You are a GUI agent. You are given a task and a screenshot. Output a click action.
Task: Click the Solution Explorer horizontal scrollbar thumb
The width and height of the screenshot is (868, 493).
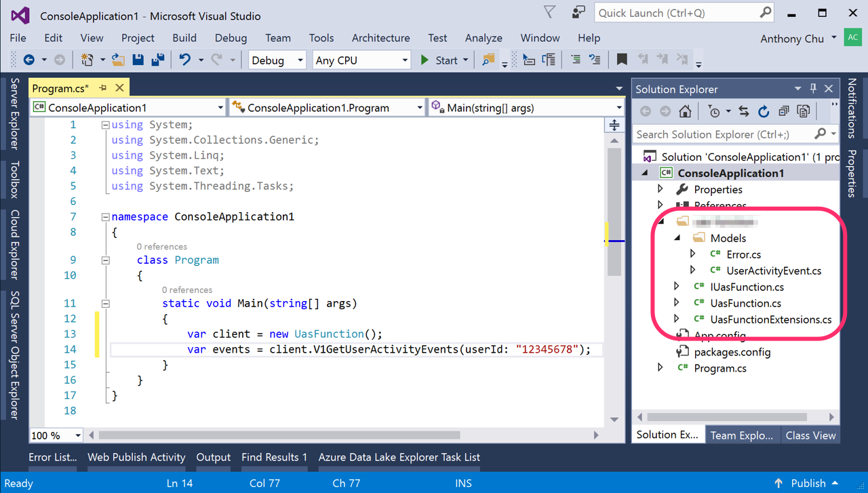pos(727,417)
